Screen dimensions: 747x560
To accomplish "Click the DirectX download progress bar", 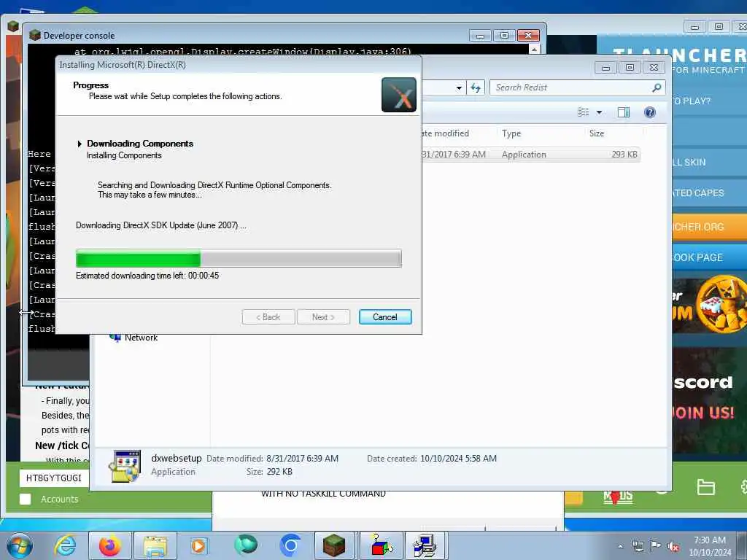I will [239, 258].
